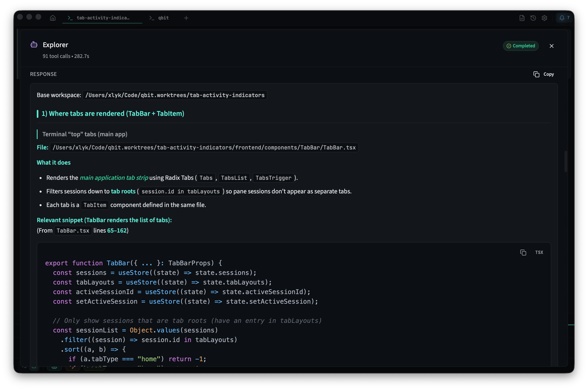Add a new tab with plus icon
This screenshot has height=390, width=588.
click(186, 18)
